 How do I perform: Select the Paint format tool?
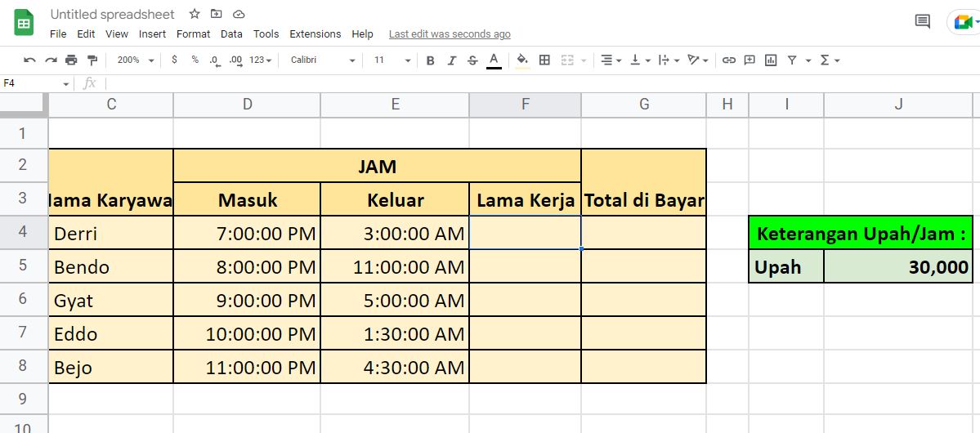coord(92,60)
